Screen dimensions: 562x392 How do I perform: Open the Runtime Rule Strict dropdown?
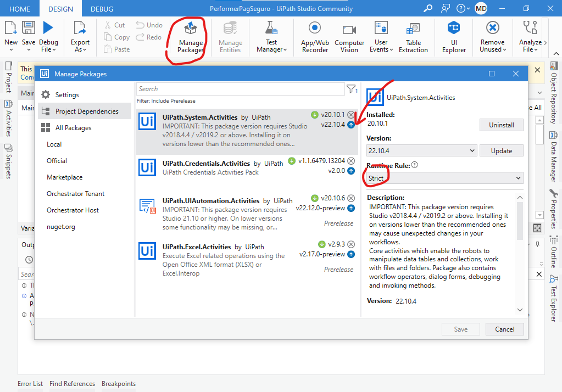click(x=444, y=178)
